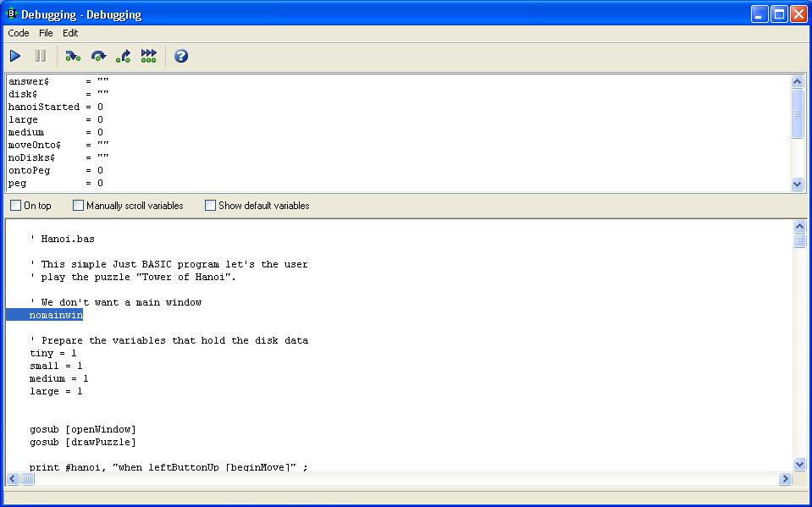Screen dimensions: 812x507
Task: Click code pane scroll up arrow
Action: coord(799,226)
